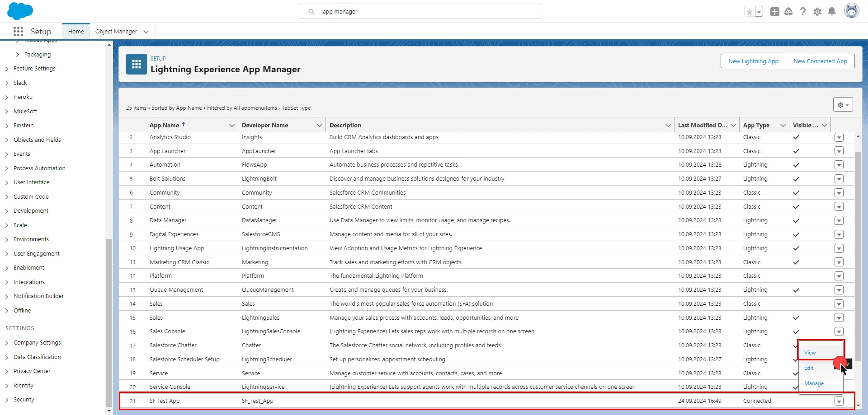Open the Trailhead guidance icon
868x415 pixels.
788,12
